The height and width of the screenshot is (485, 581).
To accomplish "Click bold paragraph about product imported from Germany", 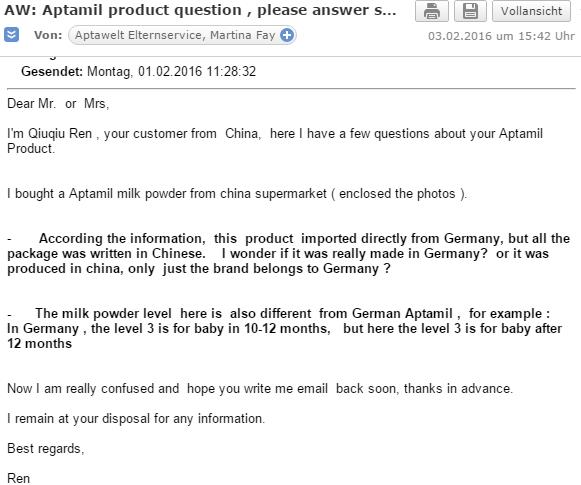I will [288, 253].
